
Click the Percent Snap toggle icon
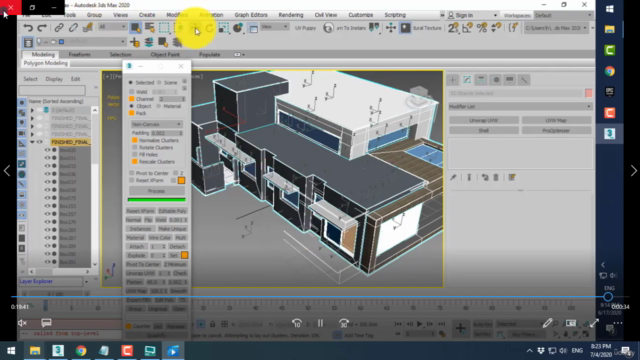click(x=482, y=28)
